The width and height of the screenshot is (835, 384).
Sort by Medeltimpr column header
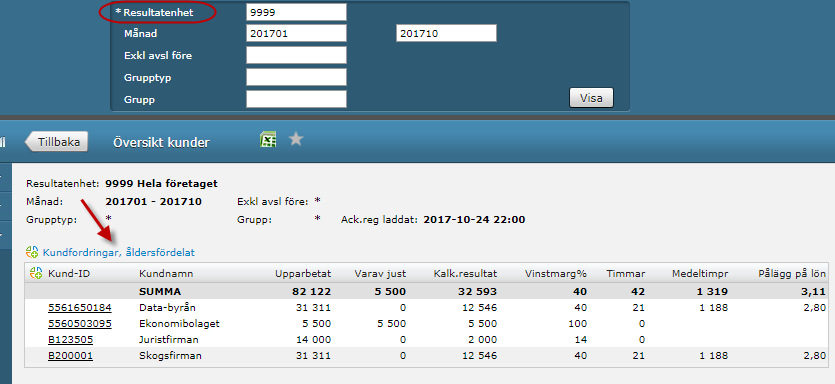[x=700, y=274]
